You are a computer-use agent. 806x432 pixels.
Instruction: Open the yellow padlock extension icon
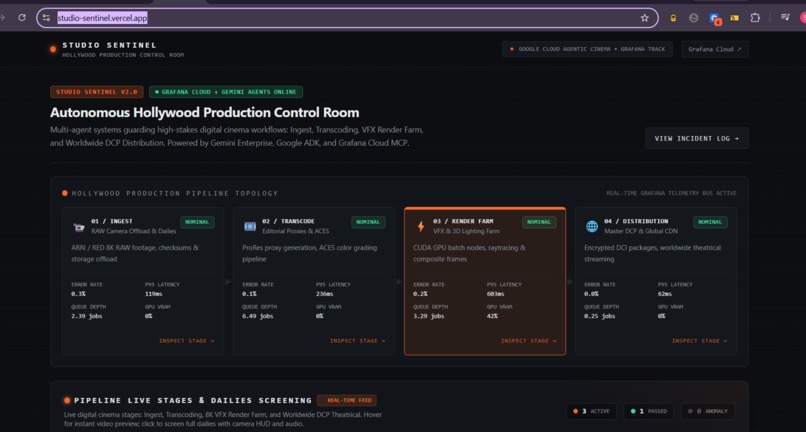[x=673, y=18]
